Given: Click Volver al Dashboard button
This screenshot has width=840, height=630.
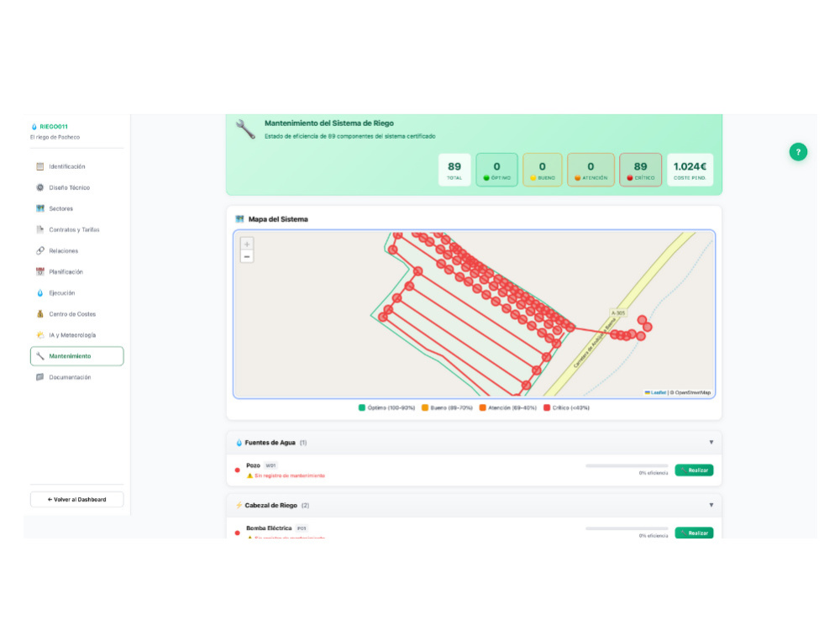Looking at the screenshot, I should [x=77, y=499].
